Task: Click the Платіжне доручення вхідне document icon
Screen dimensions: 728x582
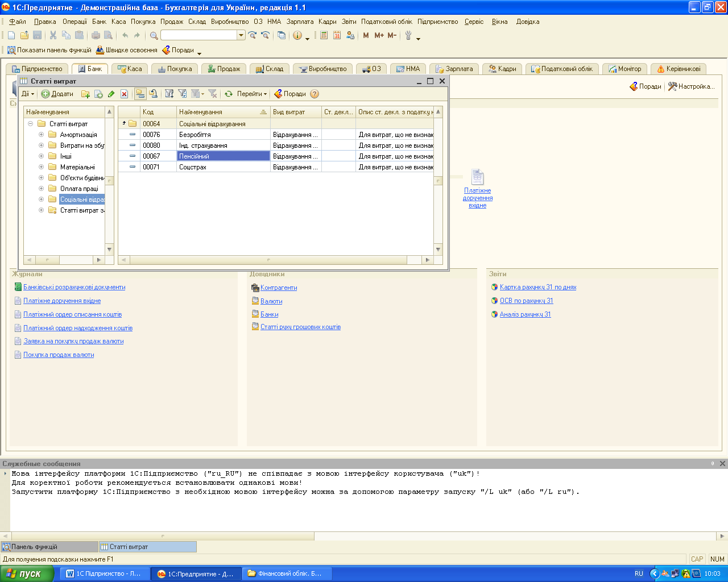Action: (x=478, y=177)
